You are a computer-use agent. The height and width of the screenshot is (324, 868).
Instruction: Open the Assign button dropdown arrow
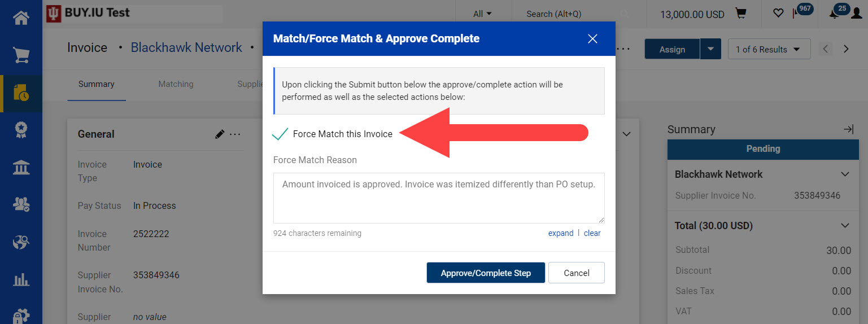pos(710,49)
